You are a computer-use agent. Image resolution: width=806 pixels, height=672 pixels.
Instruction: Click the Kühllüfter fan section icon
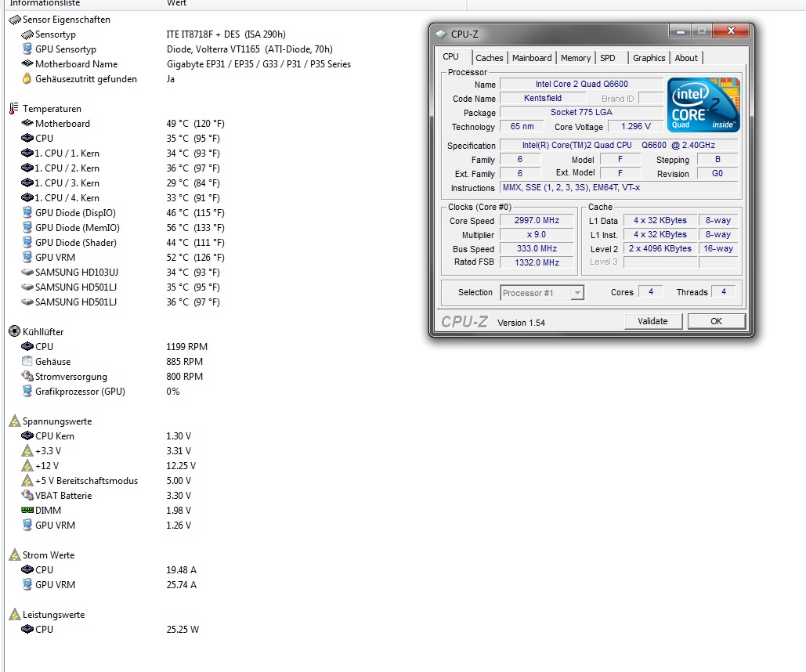14,331
